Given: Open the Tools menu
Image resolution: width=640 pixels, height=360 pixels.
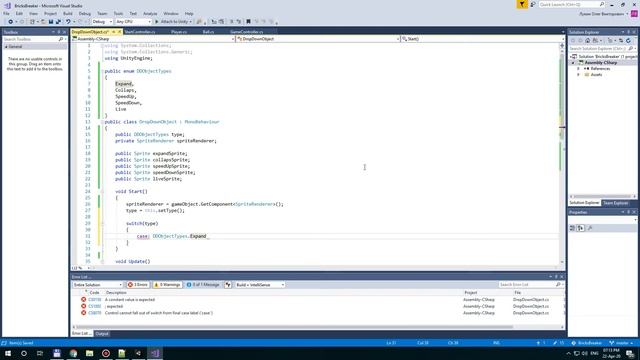Looking at the screenshot, I should pyautogui.click(x=118, y=13).
